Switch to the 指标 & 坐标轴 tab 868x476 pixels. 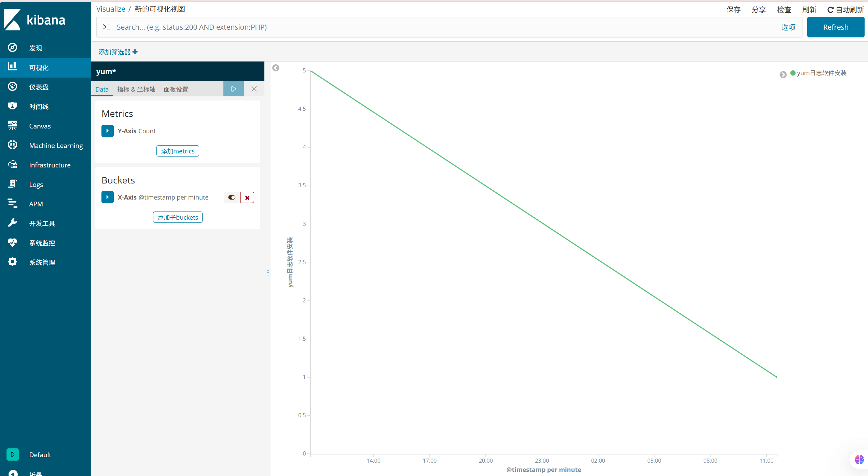[136, 89]
